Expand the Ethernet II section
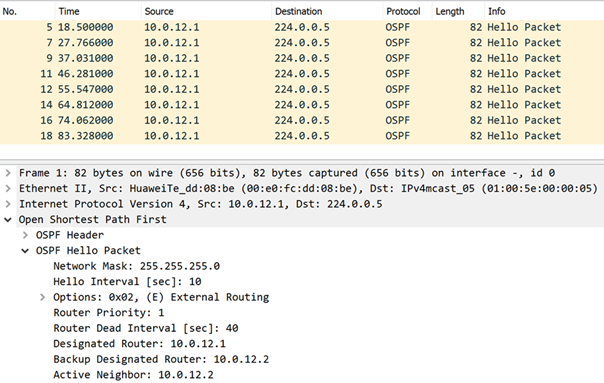 (x=8, y=188)
